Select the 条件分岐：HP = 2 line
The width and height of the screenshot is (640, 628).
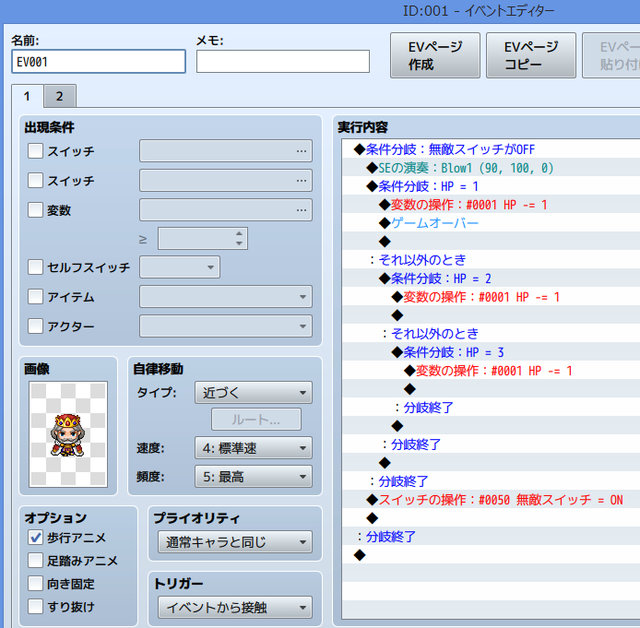(491, 278)
